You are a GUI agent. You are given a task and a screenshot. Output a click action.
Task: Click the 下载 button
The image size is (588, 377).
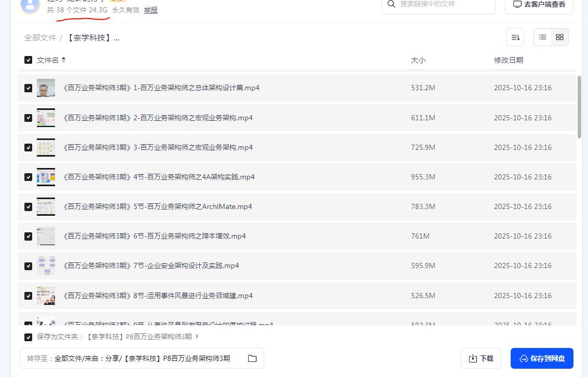click(x=481, y=358)
